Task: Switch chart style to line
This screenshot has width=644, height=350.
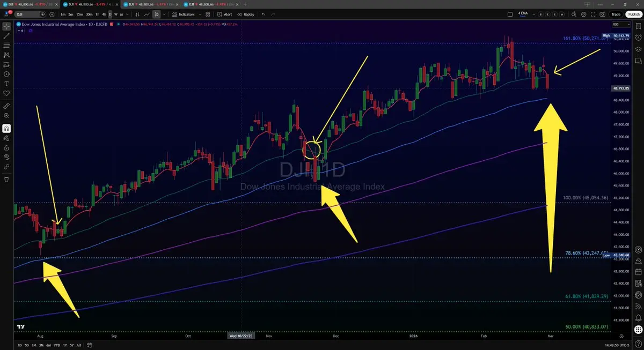Action: (x=147, y=14)
